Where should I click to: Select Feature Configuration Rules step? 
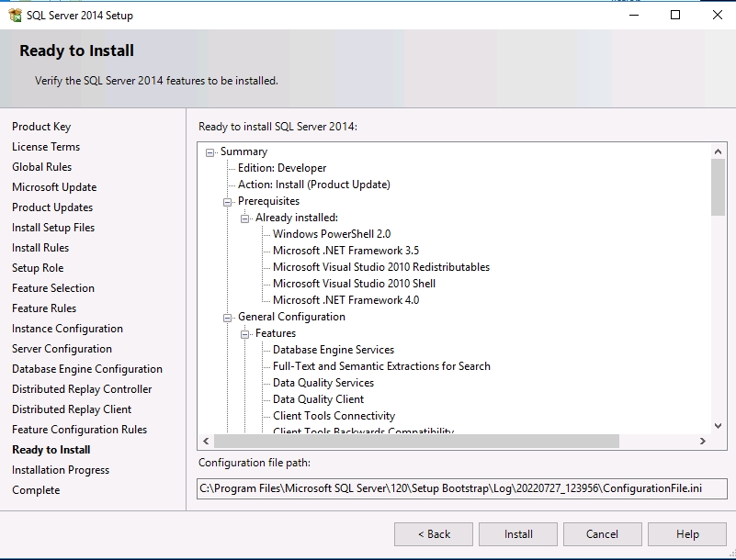[79, 429]
